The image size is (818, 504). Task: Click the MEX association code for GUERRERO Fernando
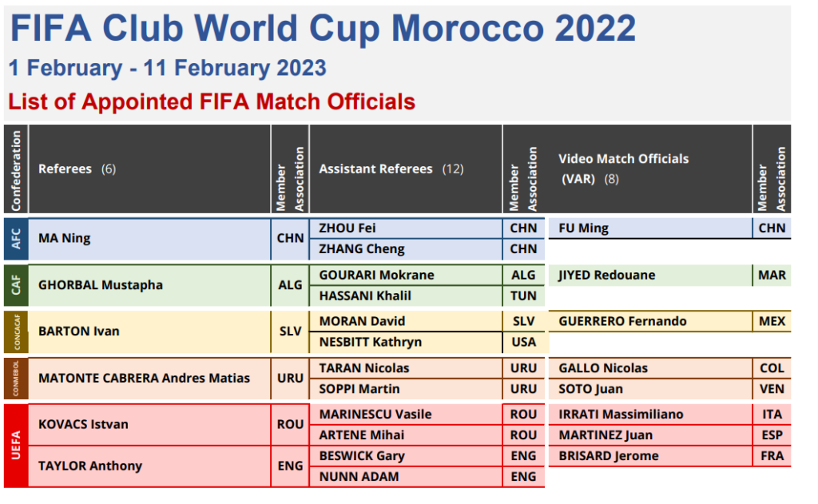point(772,321)
